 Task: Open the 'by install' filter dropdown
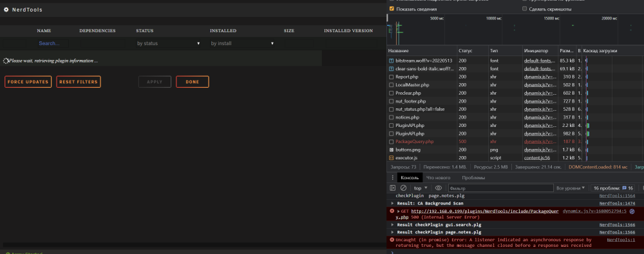pos(242,43)
